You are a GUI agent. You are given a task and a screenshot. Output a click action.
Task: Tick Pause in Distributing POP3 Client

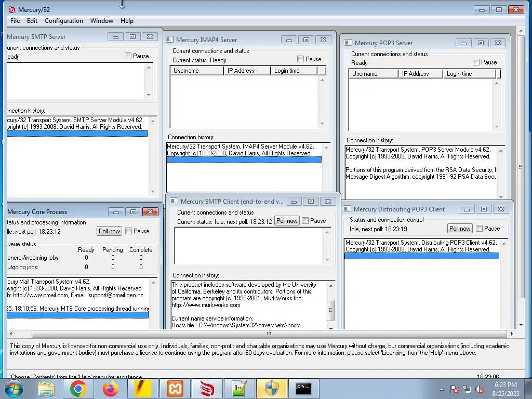pyautogui.click(x=479, y=229)
